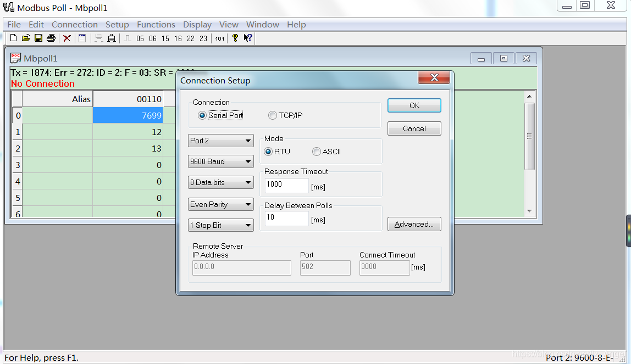This screenshot has height=364, width=631.
Task: Click the Print toolbar icon
Action: 51,38
